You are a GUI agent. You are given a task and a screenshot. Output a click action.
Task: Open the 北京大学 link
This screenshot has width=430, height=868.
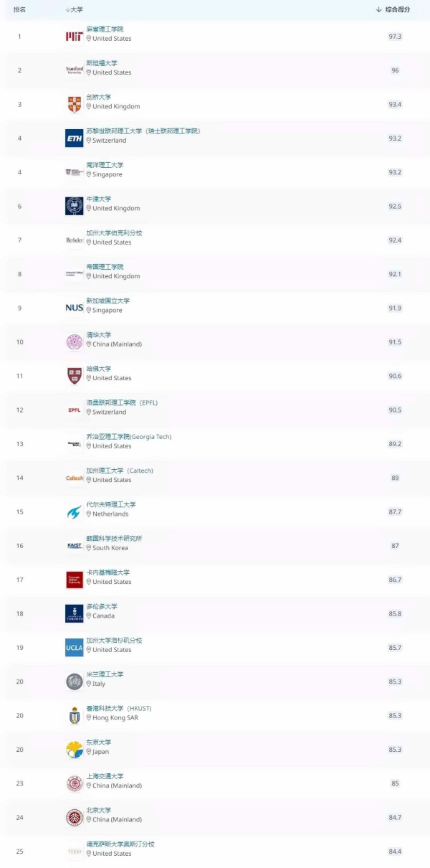[x=99, y=810]
